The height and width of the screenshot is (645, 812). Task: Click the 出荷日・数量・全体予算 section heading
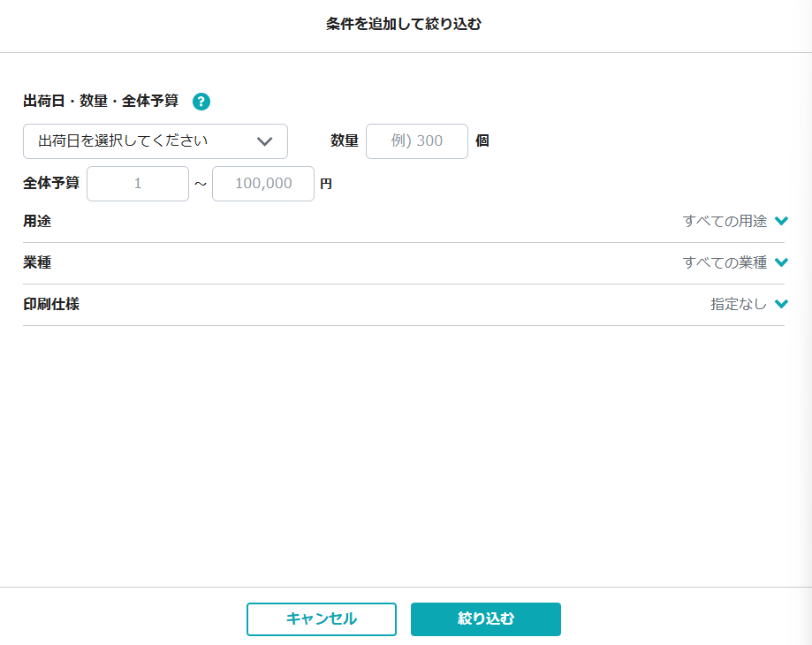tap(101, 102)
